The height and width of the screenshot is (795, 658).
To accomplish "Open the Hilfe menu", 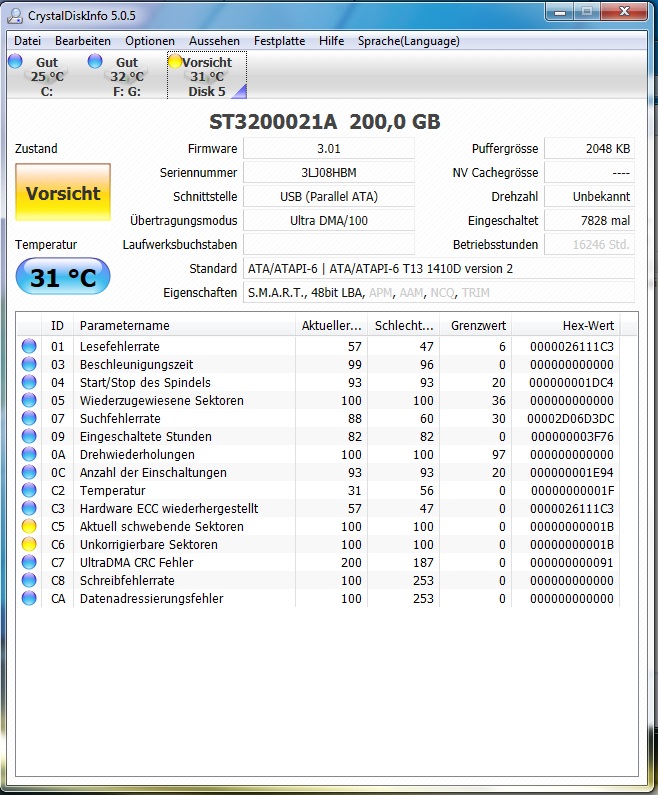I will point(332,41).
